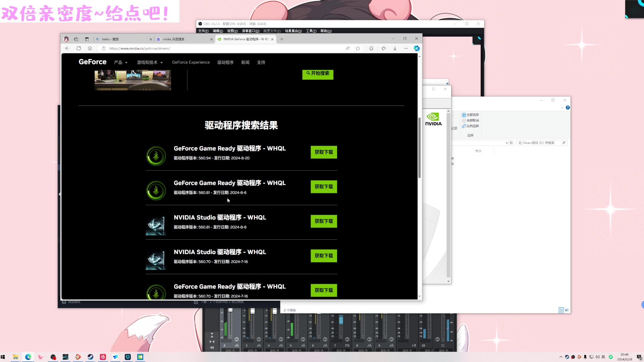Click the GeForce logo link

point(93,62)
